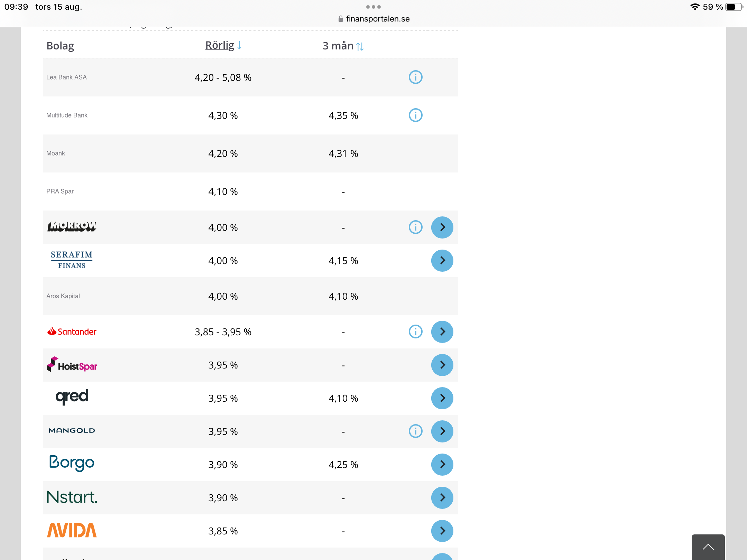Click the Nstart arrow button

click(x=442, y=497)
